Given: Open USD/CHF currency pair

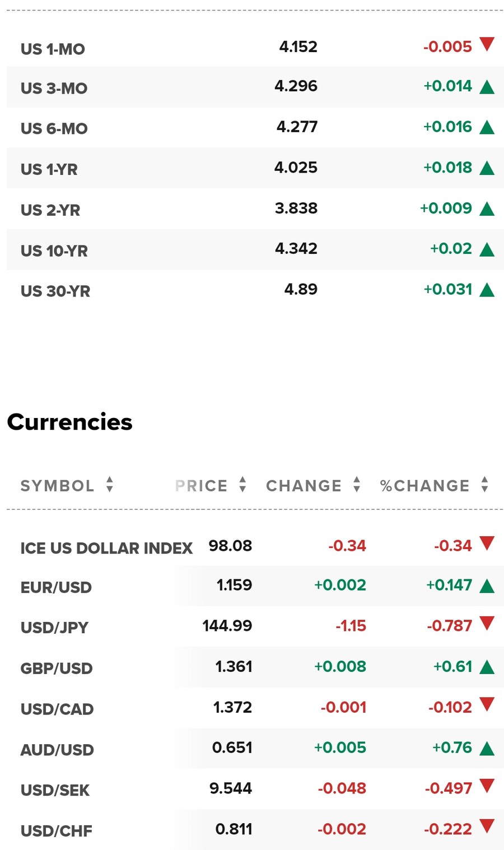Looking at the screenshot, I should (57, 831).
